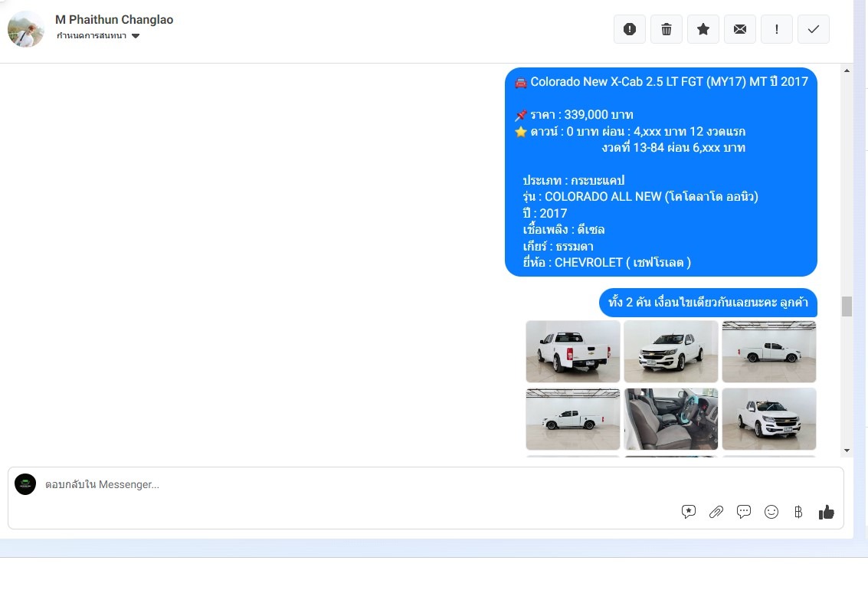Click the เชื้อเพลิง : ดีเซล line
868x590 pixels.
pos(564,230)
